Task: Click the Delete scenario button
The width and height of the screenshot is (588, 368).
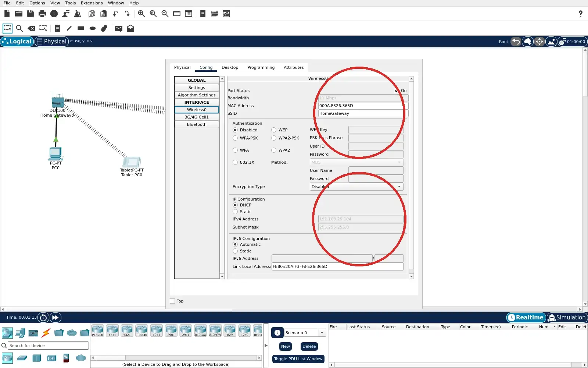Action: pyautogui.click(x=309, y=346)
